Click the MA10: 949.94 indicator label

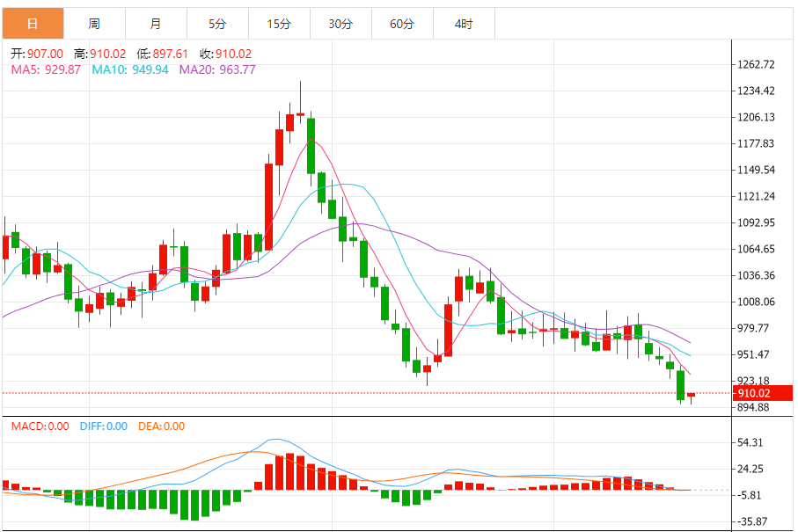pyautogui.click(x=130, y=69)
